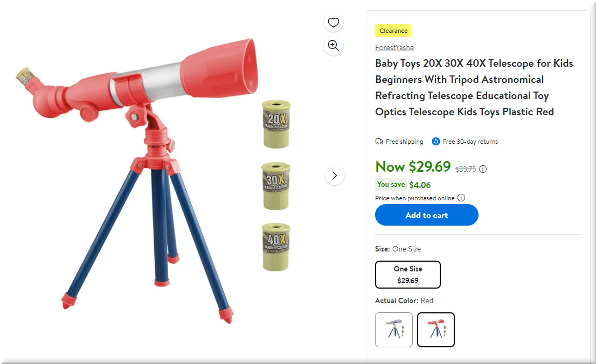Image resolution: width=596 pixels, height=364 pixels.
Task: Click the crossed-out $33.75 original price
Action: 466,169
